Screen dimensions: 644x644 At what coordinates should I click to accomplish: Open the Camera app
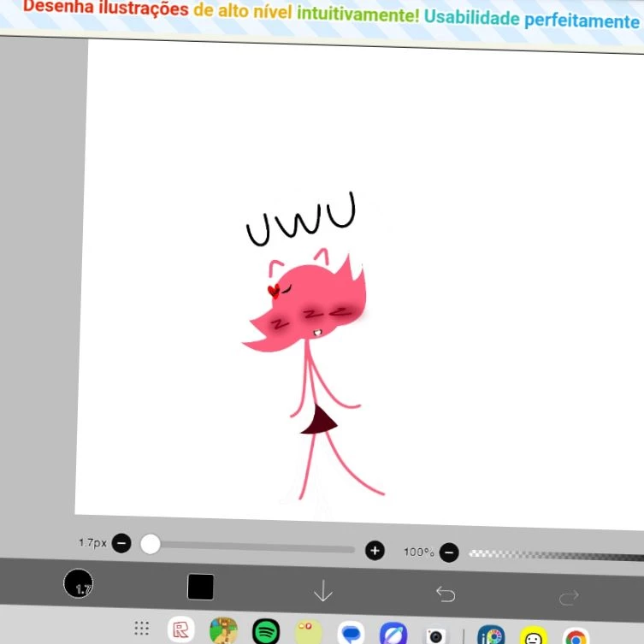[x=435, y=635]
